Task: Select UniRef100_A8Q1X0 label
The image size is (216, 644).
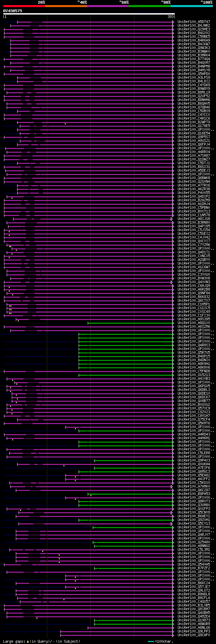Action: pyautogui.click(x=194, y=323)
